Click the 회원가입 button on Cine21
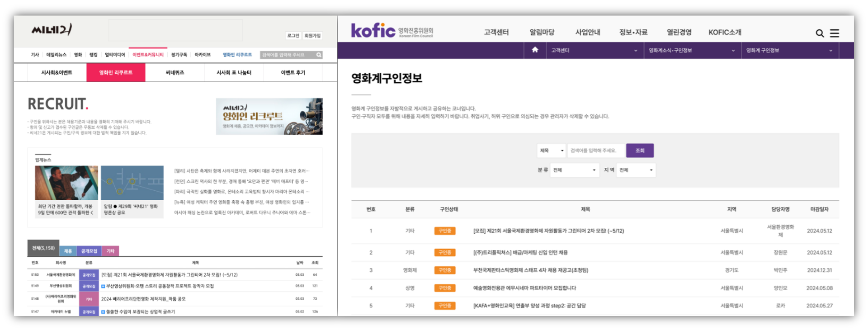Viewport: 868px width, 330px height. (312, 36)
